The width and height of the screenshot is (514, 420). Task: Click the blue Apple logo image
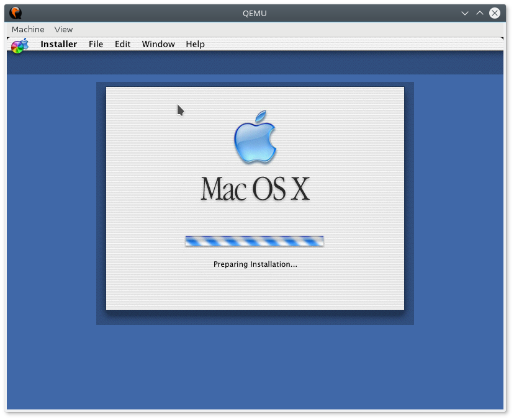255,136
